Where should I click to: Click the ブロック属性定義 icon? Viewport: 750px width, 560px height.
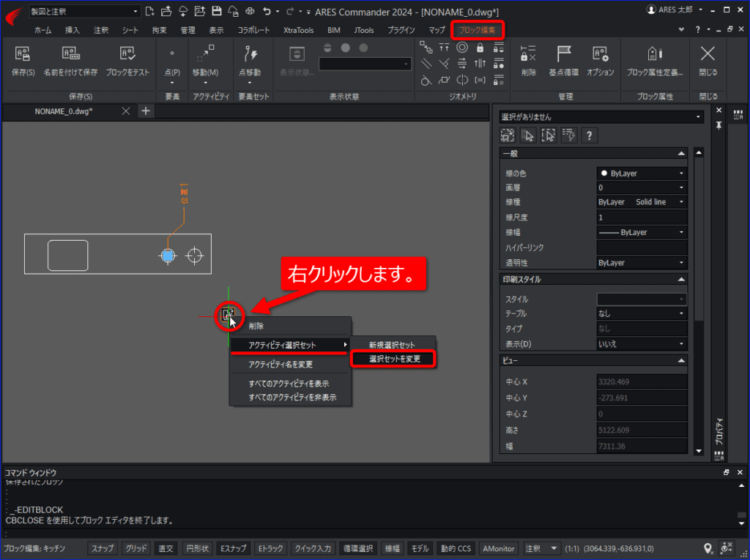[x=654, y=53]
